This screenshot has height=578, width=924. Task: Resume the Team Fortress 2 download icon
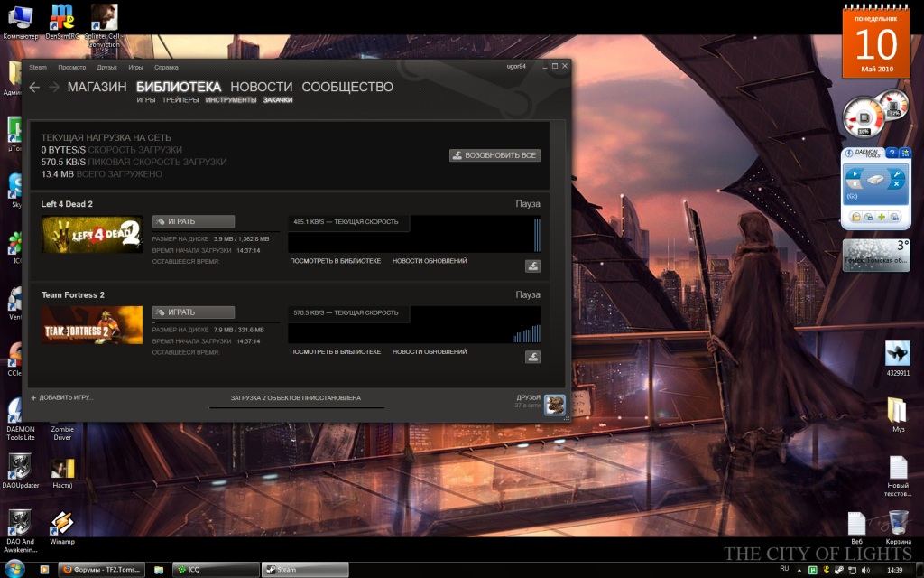[x=532, y=357]
